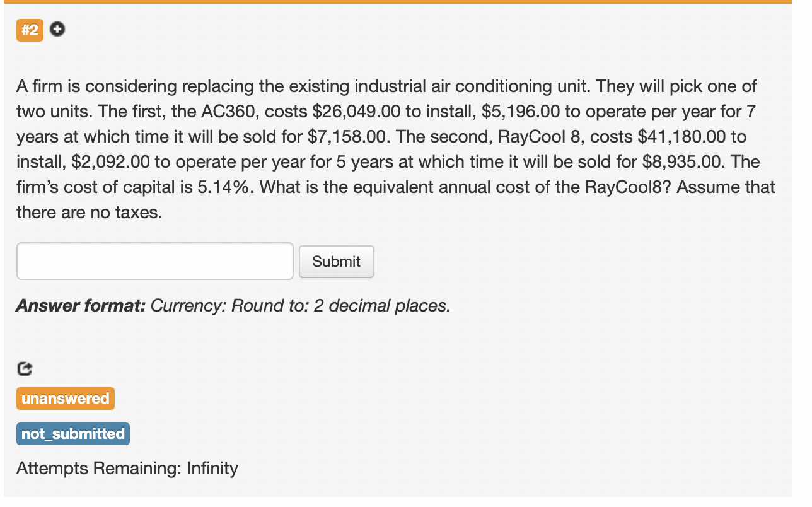
Task: Click the Answer format instruction line
Action: tap(233, 305)
